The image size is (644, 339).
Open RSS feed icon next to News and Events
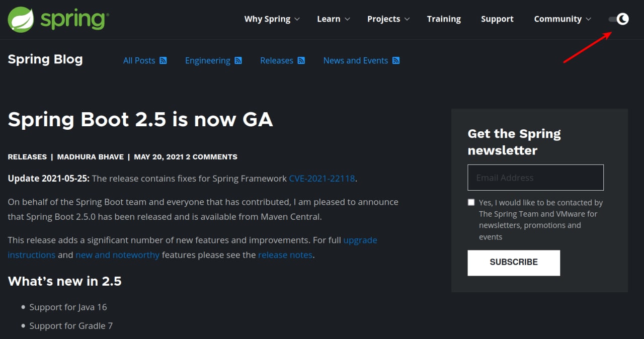396,60
